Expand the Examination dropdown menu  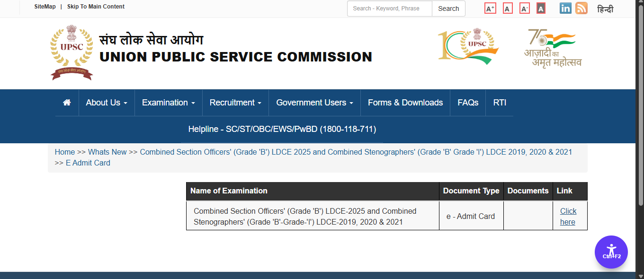tap(169, 103)
